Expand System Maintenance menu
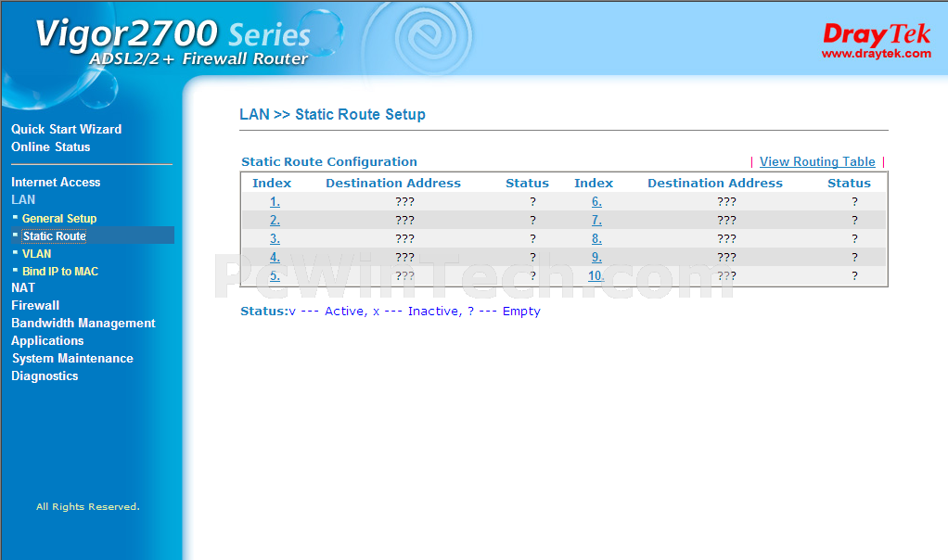 [x=72, y=358]
